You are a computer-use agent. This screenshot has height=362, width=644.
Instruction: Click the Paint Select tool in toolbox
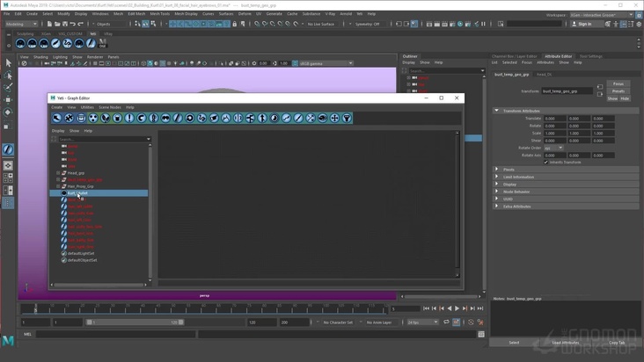8,88
